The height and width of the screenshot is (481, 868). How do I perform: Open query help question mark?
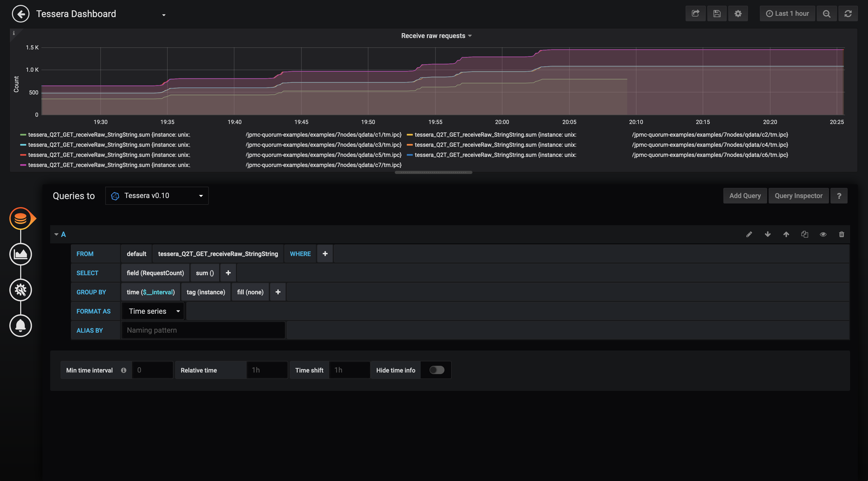[839, 196]
